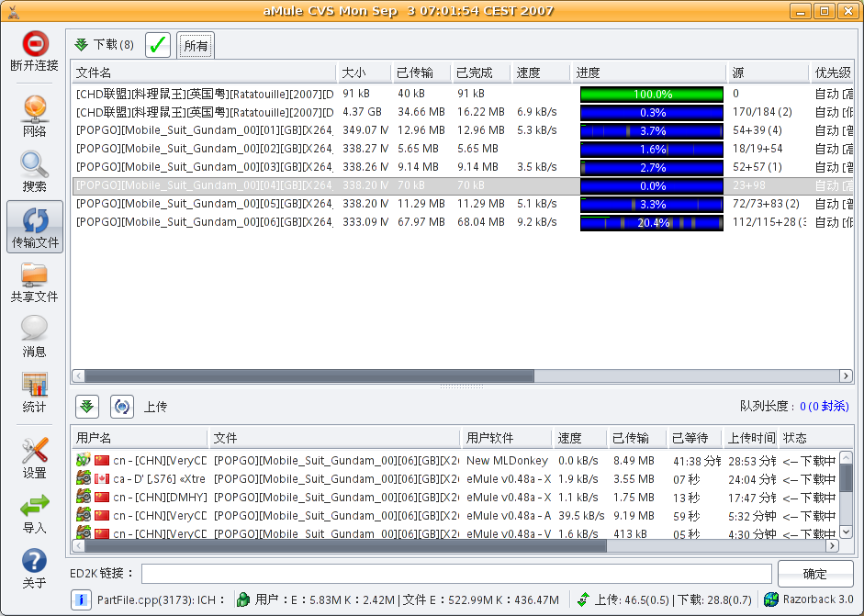This screenshot has width=864, height=616.
Task: Select the cn - [CHN][DMHY] upload row
Action: pos(455,497)
